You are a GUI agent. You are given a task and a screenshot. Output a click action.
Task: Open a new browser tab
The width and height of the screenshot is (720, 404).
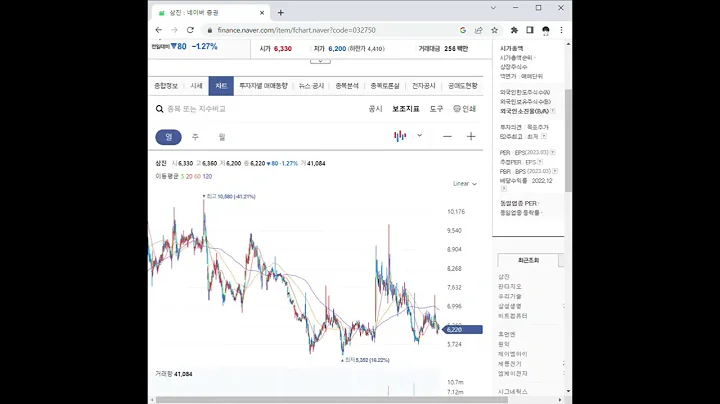[281, 13]
